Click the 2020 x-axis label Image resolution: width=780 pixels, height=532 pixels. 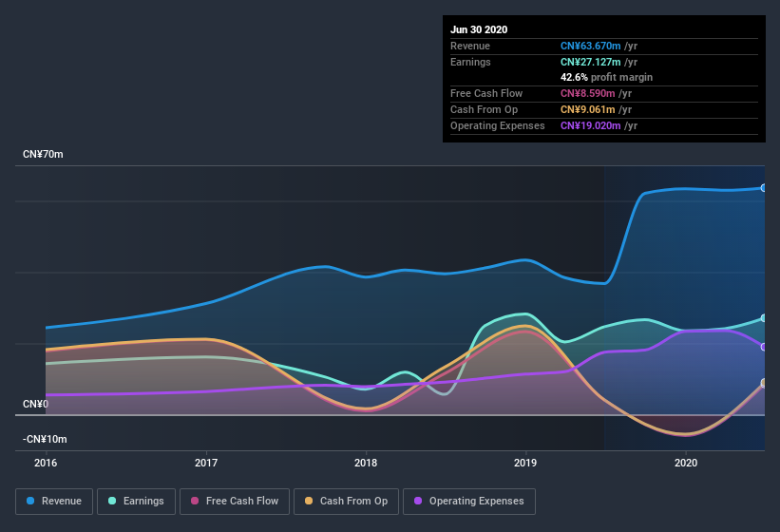686,463
